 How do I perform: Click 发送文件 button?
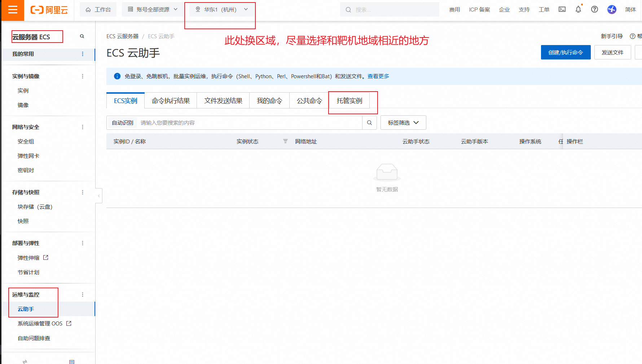click(x=612, y=52)
